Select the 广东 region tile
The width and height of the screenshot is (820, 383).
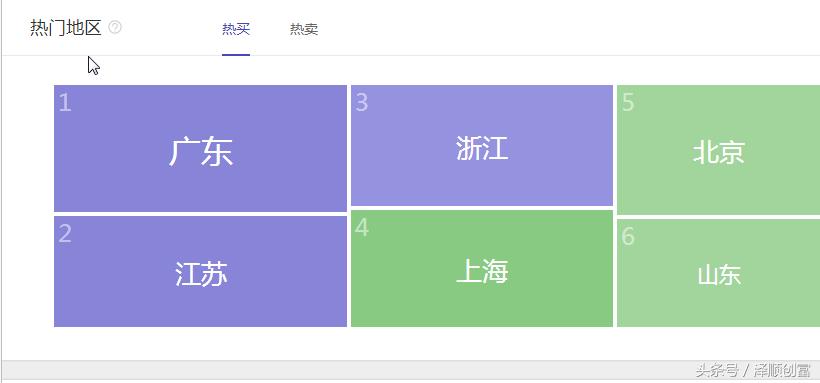[200, 149]
